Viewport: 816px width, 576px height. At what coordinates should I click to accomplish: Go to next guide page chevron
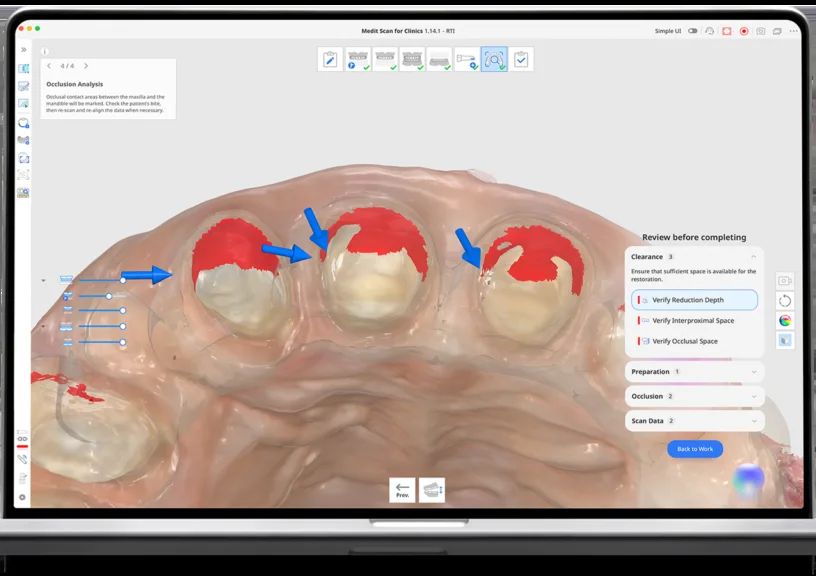(86, 66)
